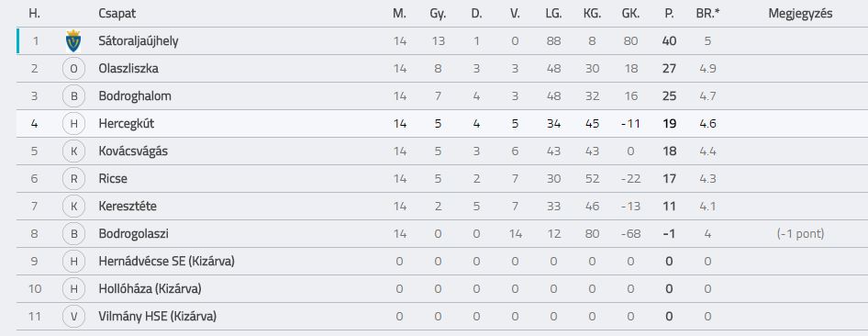Click the Megjegyzés column header
Image resolution: width=868 pixels, height=336 pixels.
click(800, 14)
